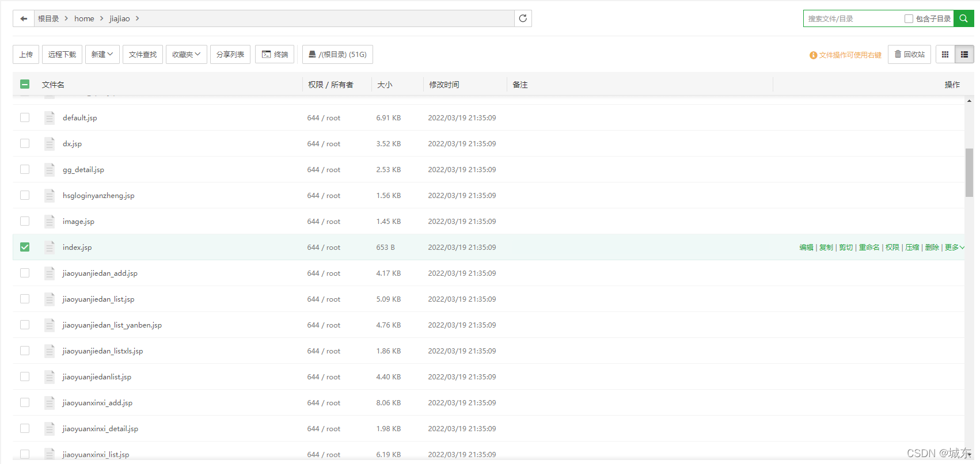
Task: Click the jiaoyuanxinxi_list.jsp file name
Action: [96, 454]
